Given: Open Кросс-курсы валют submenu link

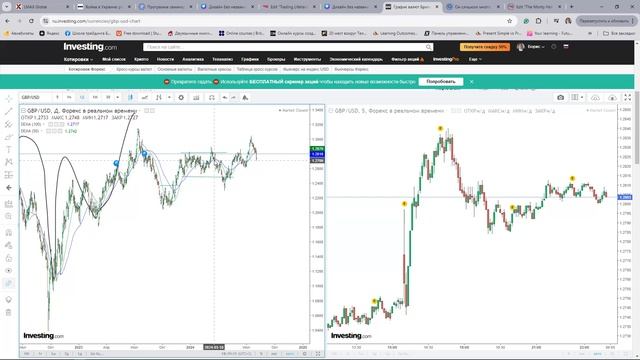Looking at the screenshot, I should tap(134, 69).
